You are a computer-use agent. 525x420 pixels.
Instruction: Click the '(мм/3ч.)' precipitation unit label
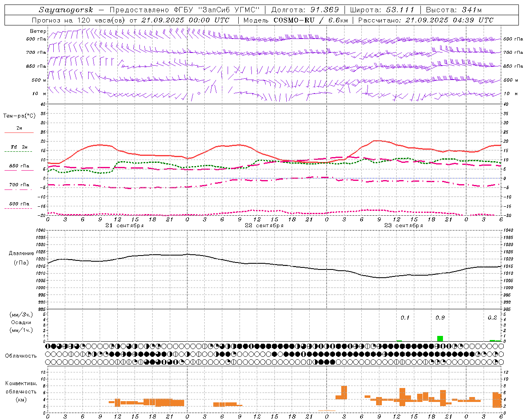click(x=21, y=315)
